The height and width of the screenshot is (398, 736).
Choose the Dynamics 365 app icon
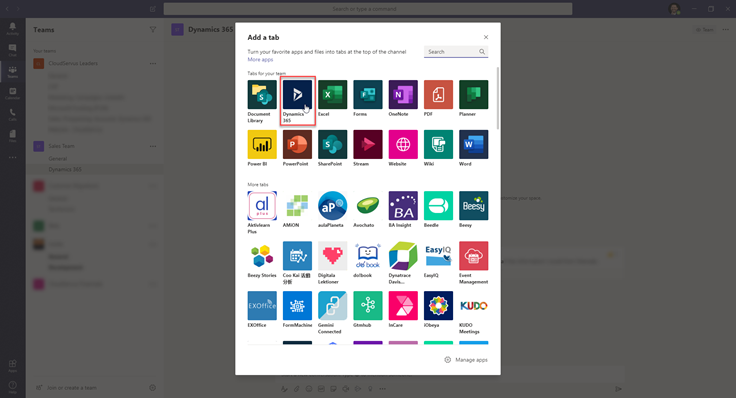(x=297, y=94)
